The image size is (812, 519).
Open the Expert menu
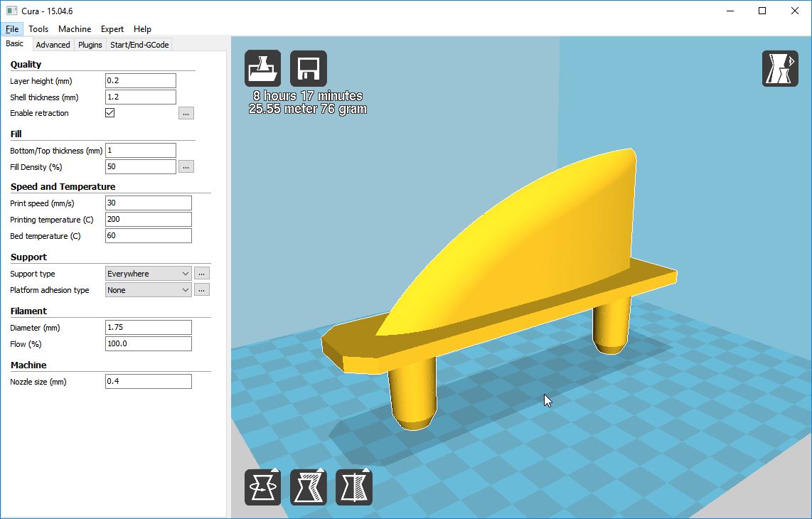[x=112, y=29]
